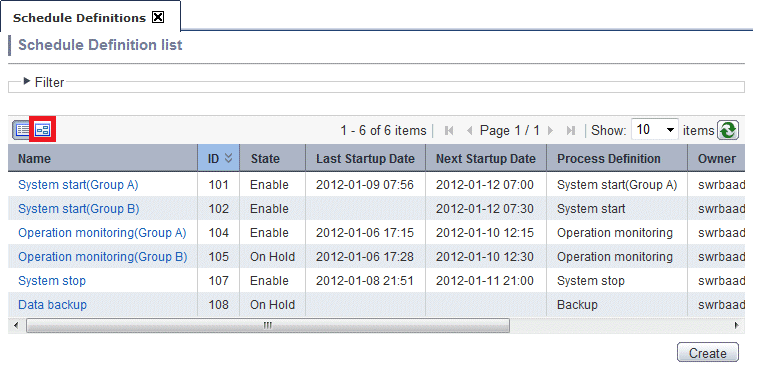The image size is (761, 373).
Task: Open Operation monitoring(Group B) schedule
Action: tap(102, 256)
